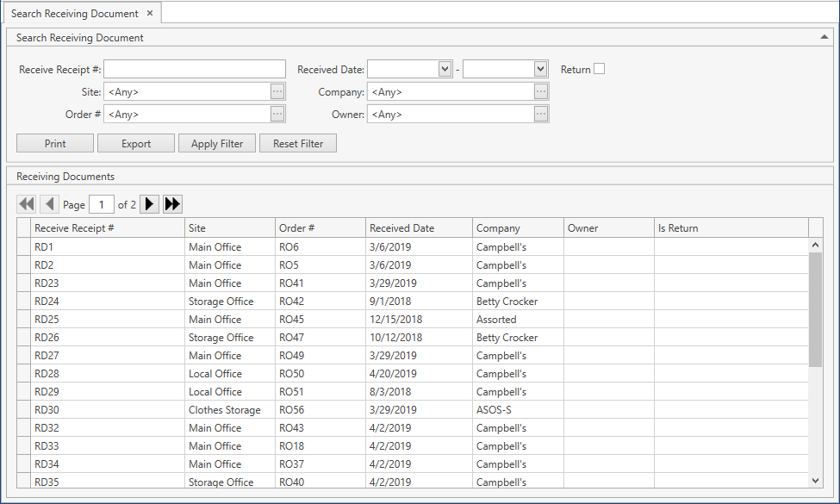The height and width of the screenshot is (504, 840).
Task: Open the Owner lookup browser
Action: tap(542, 114)
